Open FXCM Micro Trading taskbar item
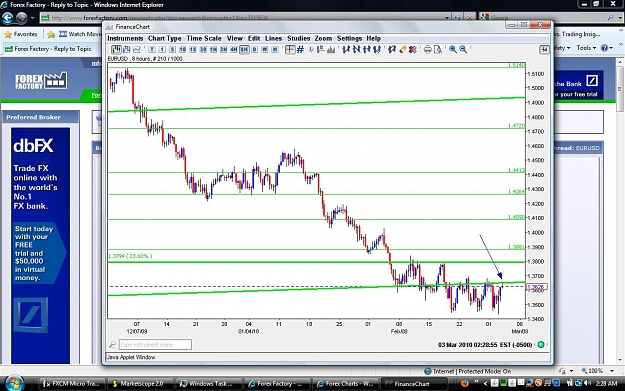 point(73,384)
